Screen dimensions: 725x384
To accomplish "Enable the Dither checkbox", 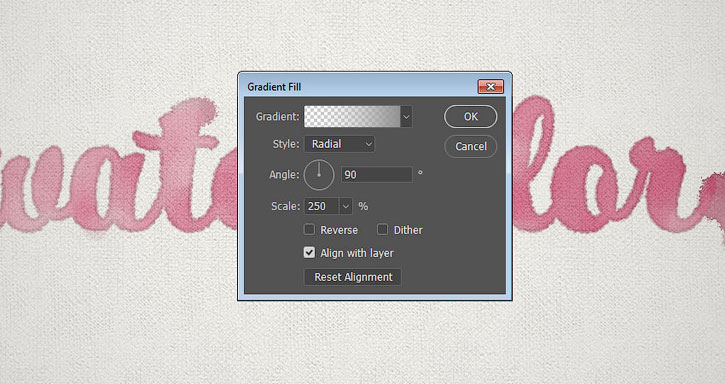I will pyautogui.click(x=382, y=229).
